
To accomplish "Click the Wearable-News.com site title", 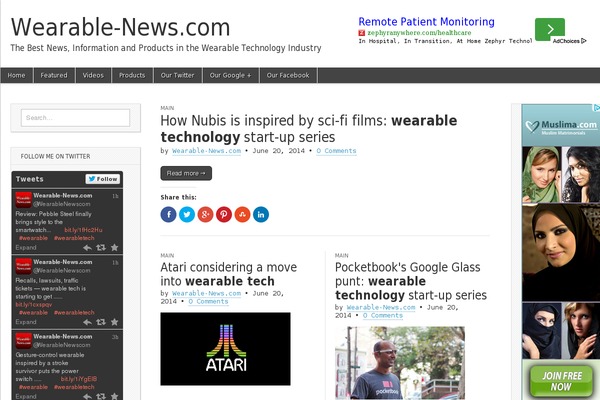I will coord(121,27).
